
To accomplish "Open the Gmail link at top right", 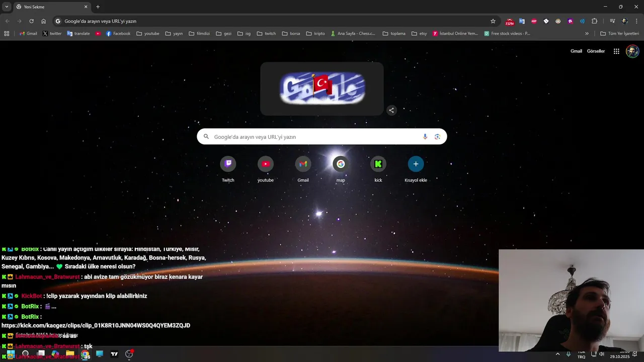I will [x=576, y=51].
